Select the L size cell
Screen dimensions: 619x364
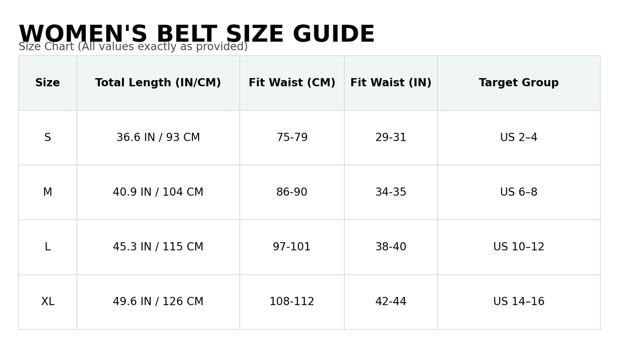pyautogui.click(x=48, y=247)
